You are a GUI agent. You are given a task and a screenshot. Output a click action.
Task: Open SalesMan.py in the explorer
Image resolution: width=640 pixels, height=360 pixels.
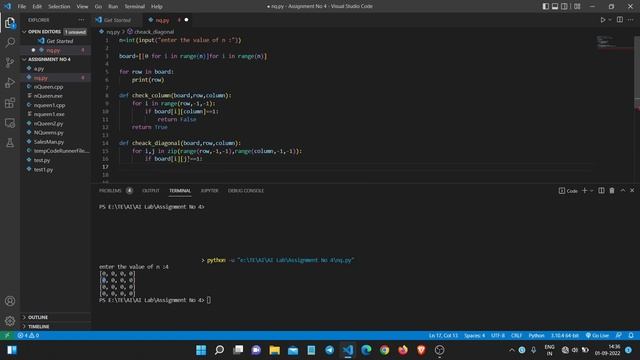tap(49, 142)
